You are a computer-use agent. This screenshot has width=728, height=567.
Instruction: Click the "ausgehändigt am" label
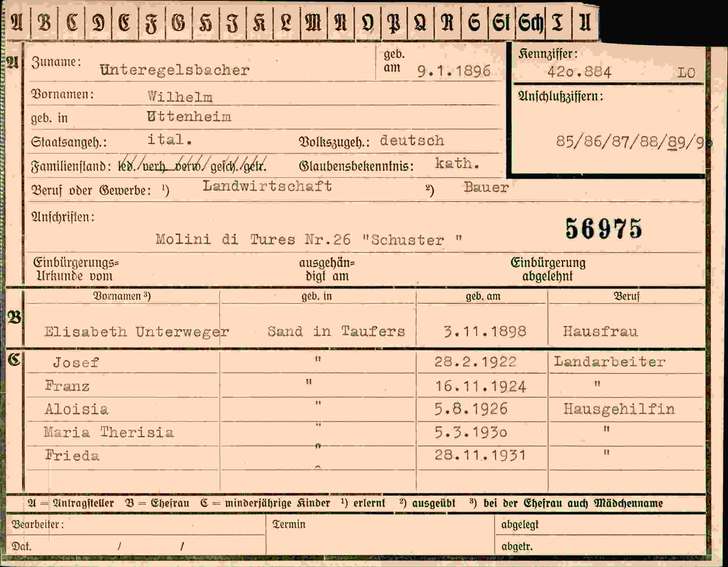[327, 269]
